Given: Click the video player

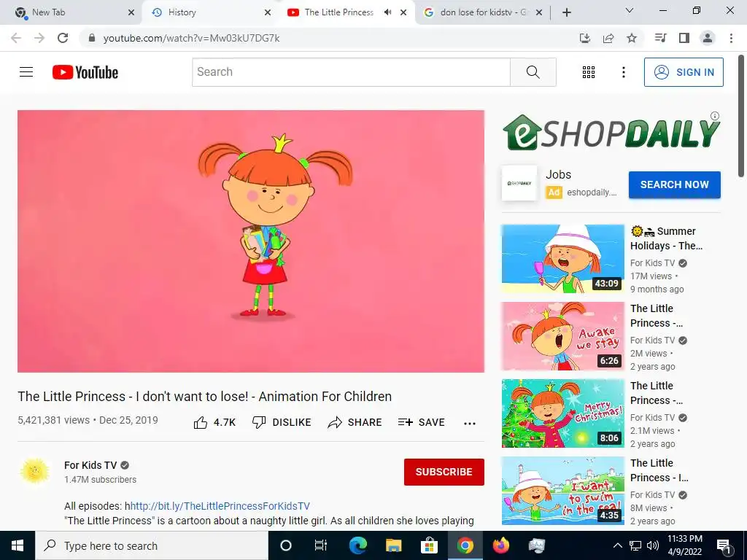Looking at the screenshot, I should (x=251, y=241).
